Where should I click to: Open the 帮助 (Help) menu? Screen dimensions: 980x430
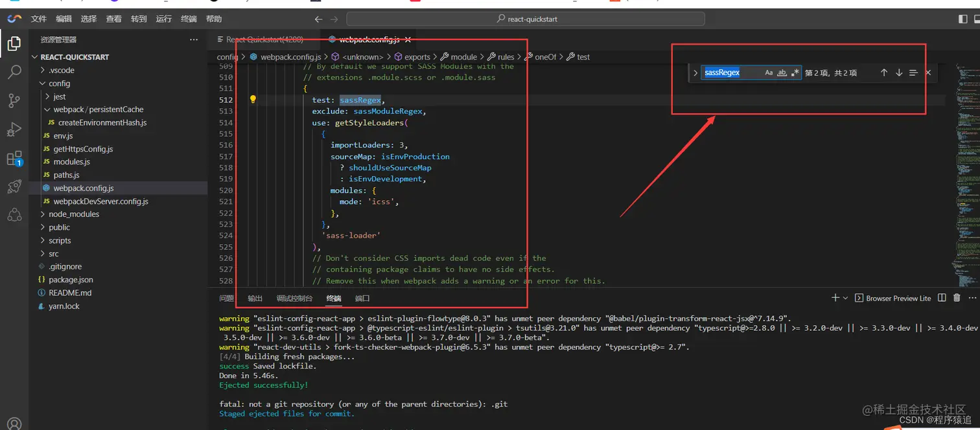(214, 19)
